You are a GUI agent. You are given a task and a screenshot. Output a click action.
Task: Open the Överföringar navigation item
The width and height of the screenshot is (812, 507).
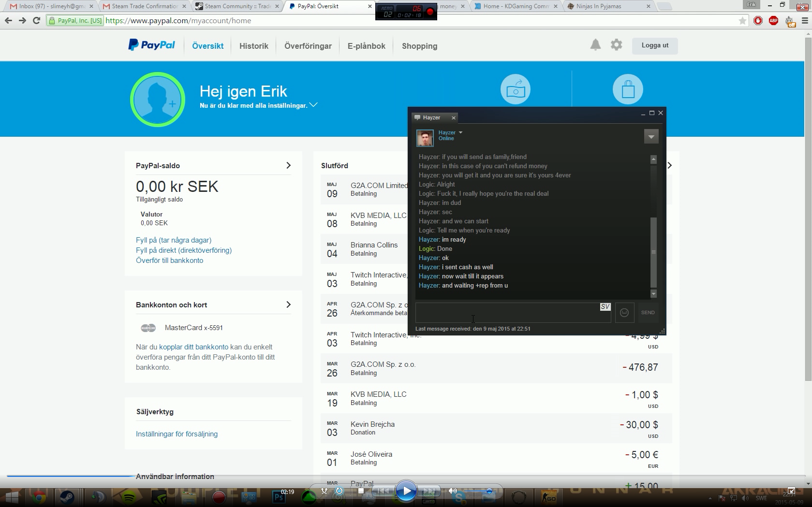pyautogui.click(x=308, y=46)
